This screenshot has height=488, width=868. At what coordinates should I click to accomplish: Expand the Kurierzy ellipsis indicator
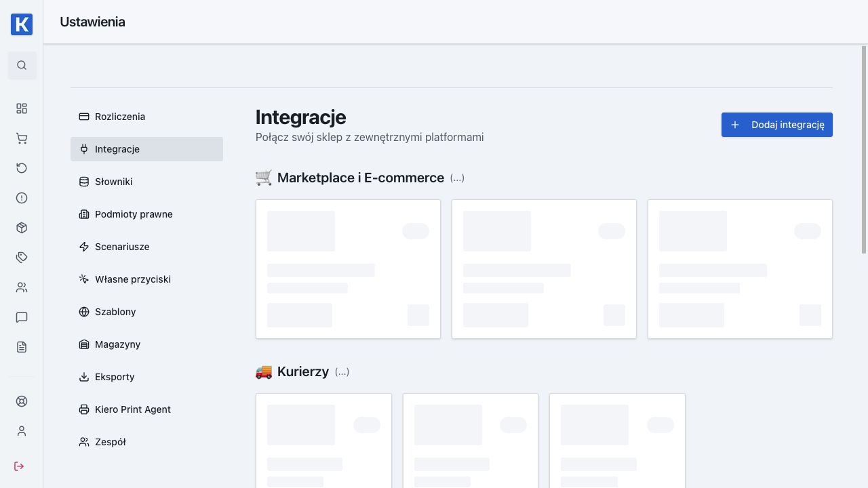pyautogui.click(x=342, y=372)
